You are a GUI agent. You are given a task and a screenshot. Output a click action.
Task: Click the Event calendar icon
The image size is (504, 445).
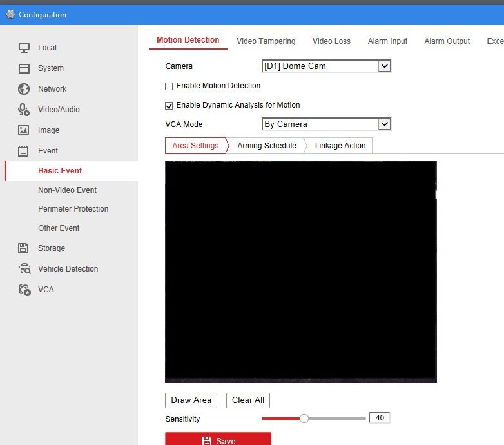[24, 150]
